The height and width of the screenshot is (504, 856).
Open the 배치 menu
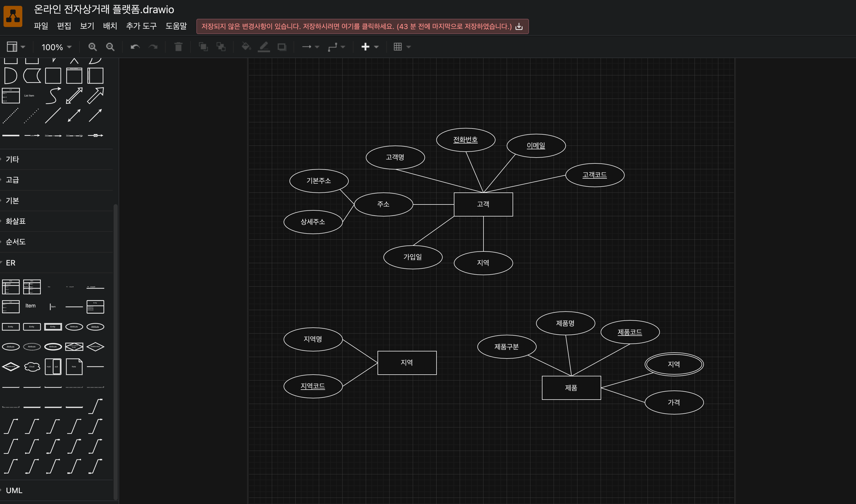click(110, 26)
